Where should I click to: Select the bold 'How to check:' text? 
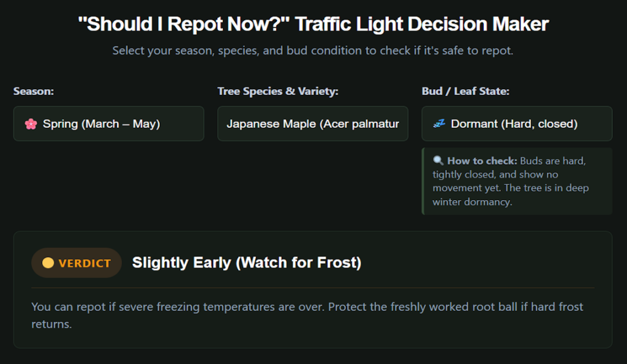pos(482,161)
